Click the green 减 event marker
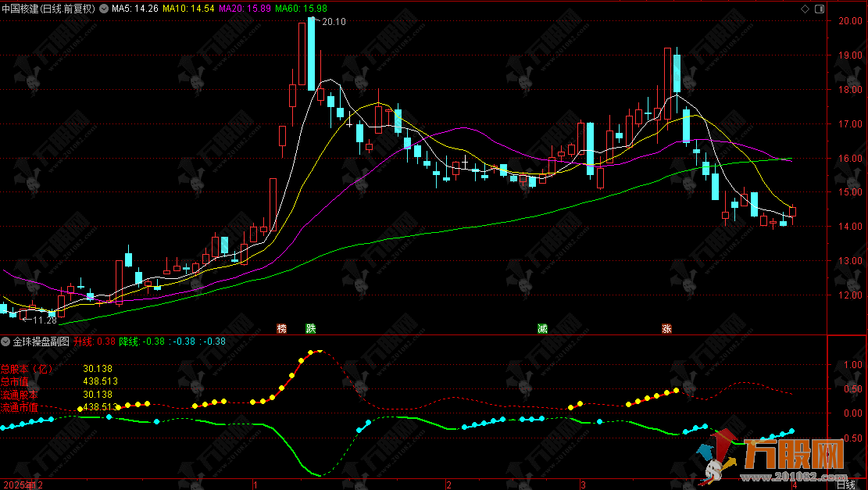The height and width of the screenshot is (490, 868). [x=542, y=328]
